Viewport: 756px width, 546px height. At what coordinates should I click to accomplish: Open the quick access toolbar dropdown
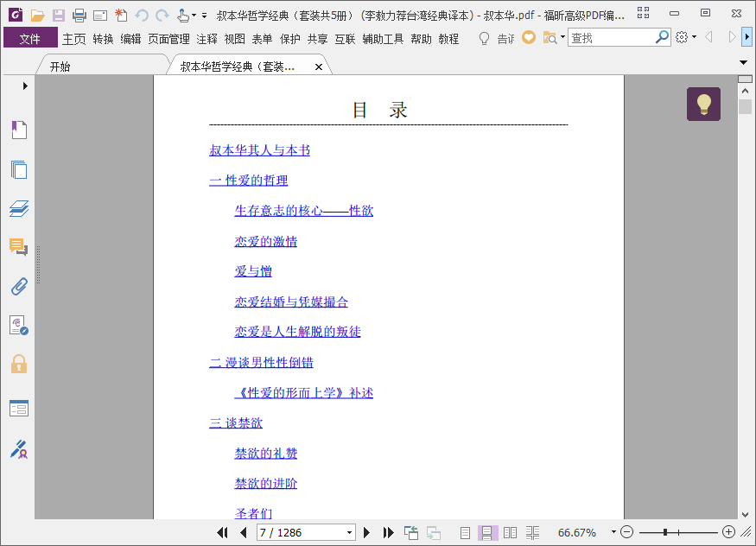[205, 16]
